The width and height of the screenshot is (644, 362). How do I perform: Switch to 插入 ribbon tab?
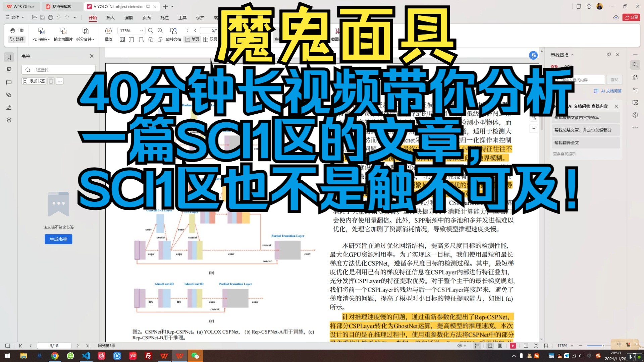point(110,17)
